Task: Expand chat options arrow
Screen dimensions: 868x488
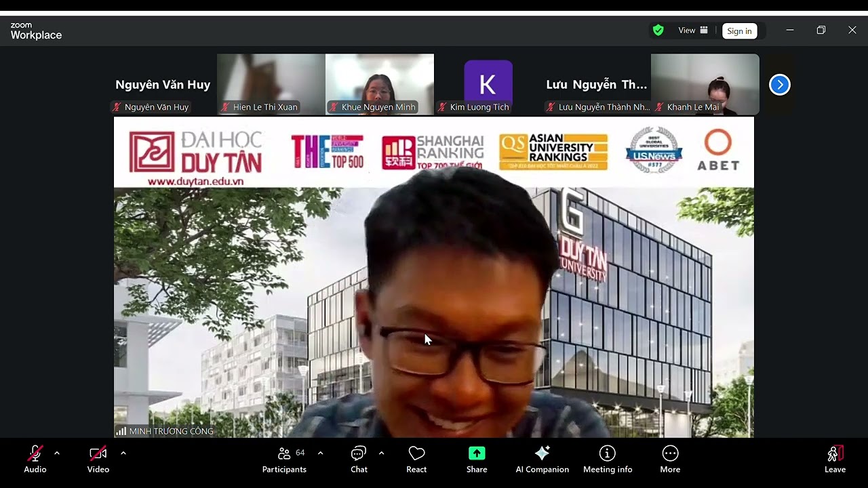Action: [381, 453]
